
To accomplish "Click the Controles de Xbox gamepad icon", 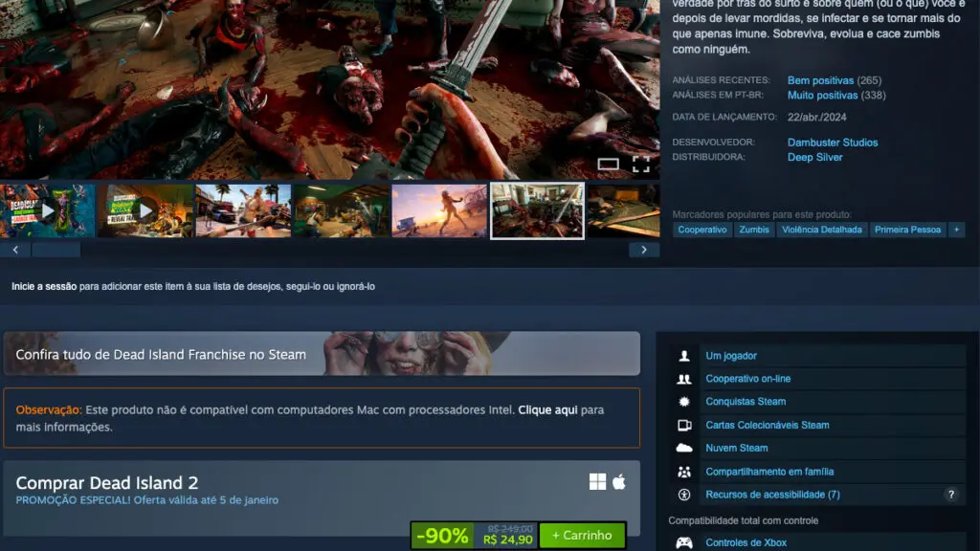I will pos(684,541).
